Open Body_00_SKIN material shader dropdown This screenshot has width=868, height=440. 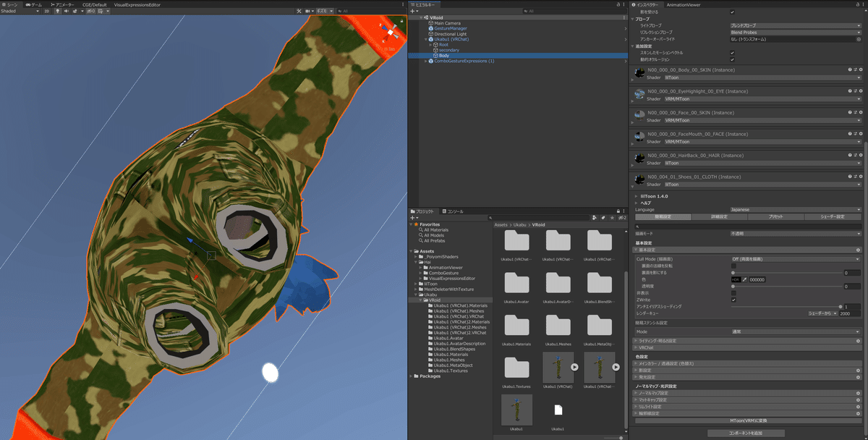[762, 77]
